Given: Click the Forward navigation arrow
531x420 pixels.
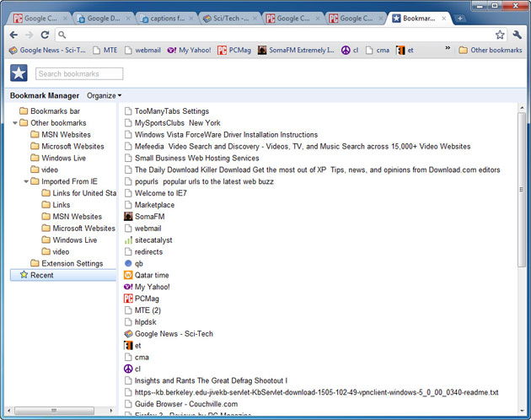Looking at the screenshot, I should coord(29,35).
